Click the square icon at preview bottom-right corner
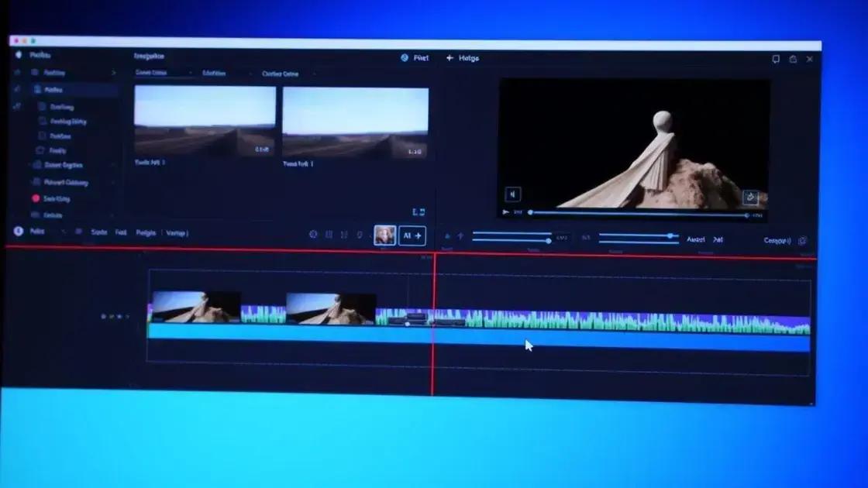Screen dimensions: 868x488 point(749,197)
